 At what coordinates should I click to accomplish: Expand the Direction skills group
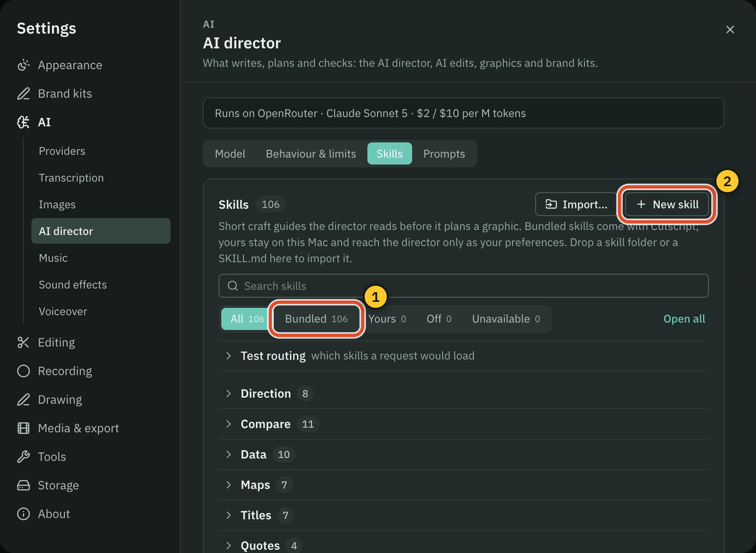(x=464, y=394)
